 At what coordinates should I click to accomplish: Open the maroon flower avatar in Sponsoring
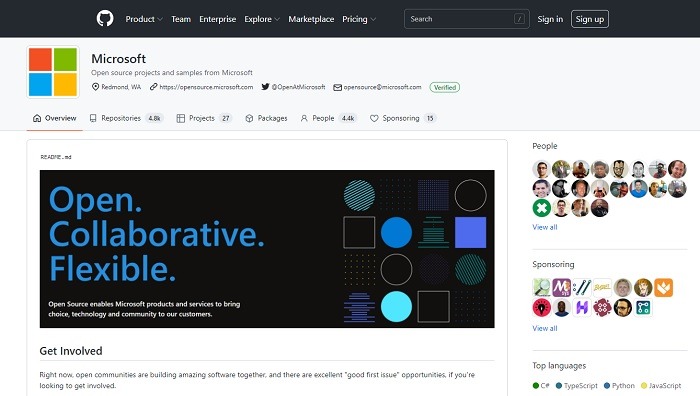point(602,308)
